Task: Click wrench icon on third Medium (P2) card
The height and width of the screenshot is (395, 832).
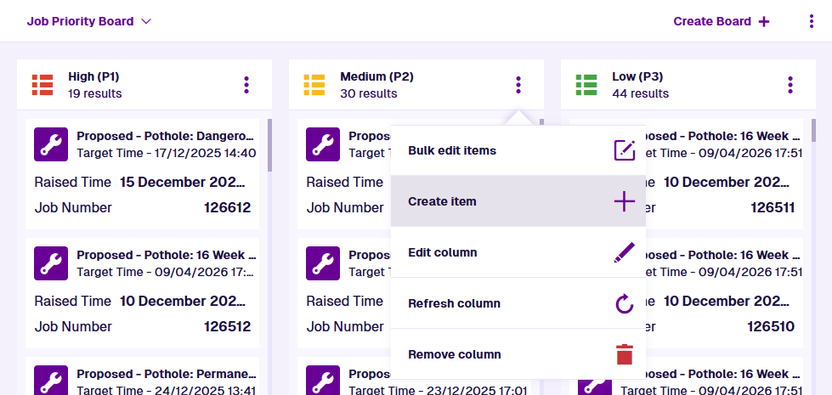Action: [323, 380]
